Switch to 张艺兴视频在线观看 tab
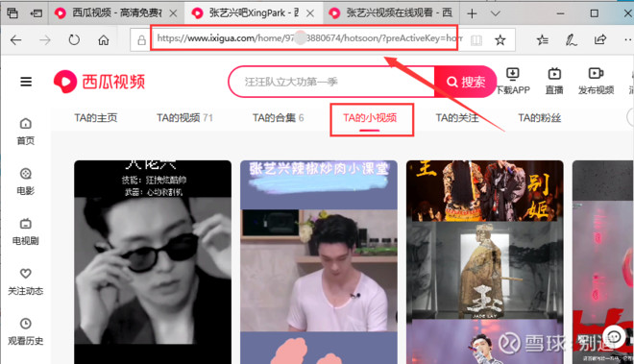Viewport: 634px width, 364px height. tap(391, 12)
